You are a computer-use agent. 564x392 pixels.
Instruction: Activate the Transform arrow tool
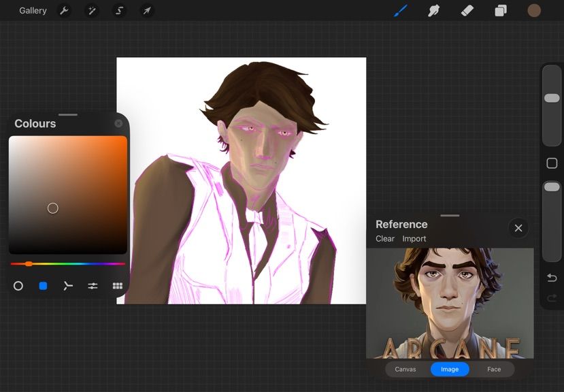click(147, 10)
